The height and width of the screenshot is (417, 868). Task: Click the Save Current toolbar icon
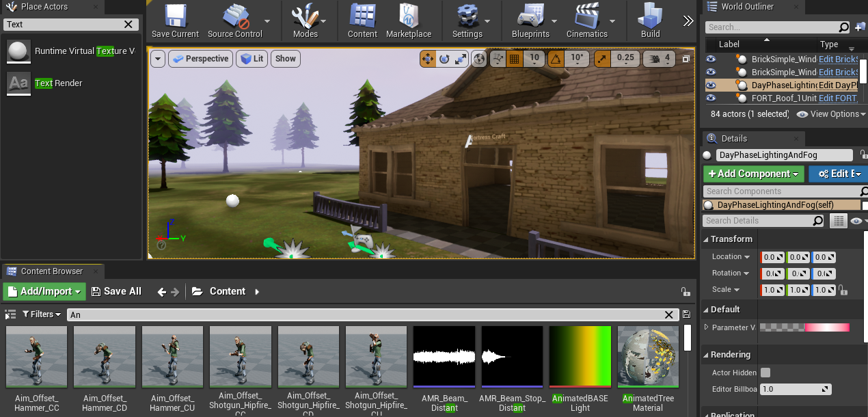click(175, 21)
